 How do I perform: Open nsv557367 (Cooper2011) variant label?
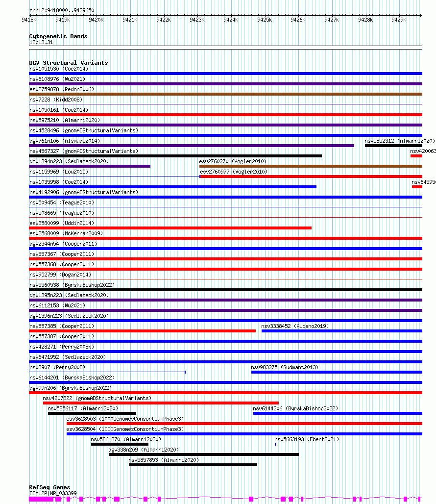click(x=62, y=254)
